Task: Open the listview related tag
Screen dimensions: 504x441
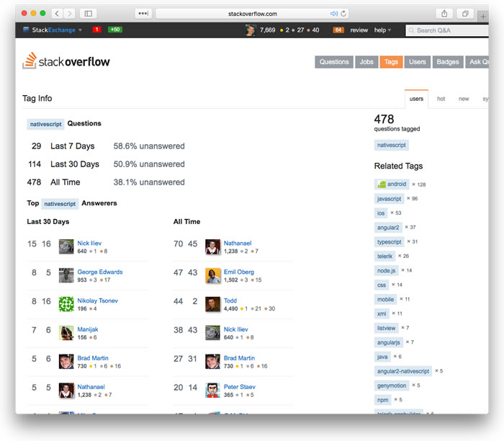Action: tap(387, 328)
